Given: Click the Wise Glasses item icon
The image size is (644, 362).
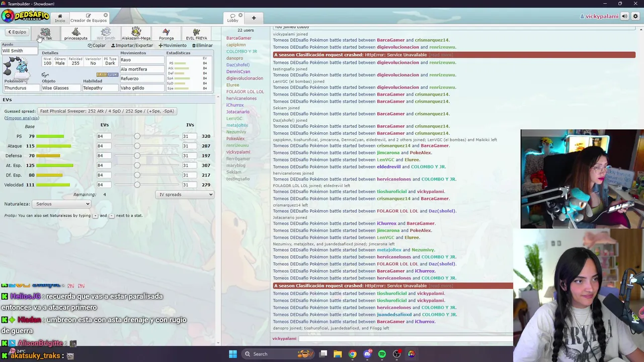Looking at the screenshot, I should (x=45, y=75).
